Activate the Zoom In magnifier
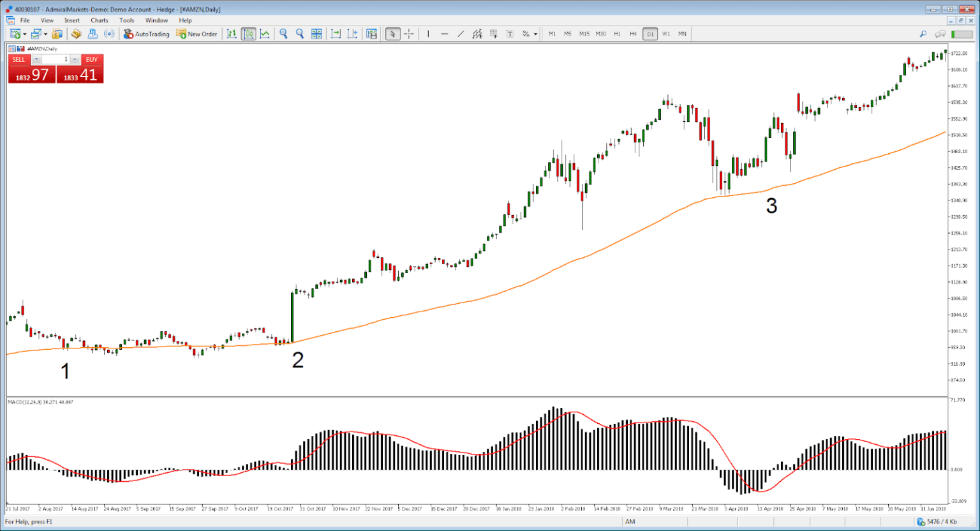Image resolution: width=980 pixels, height=531 pixels. coord(283,34)
